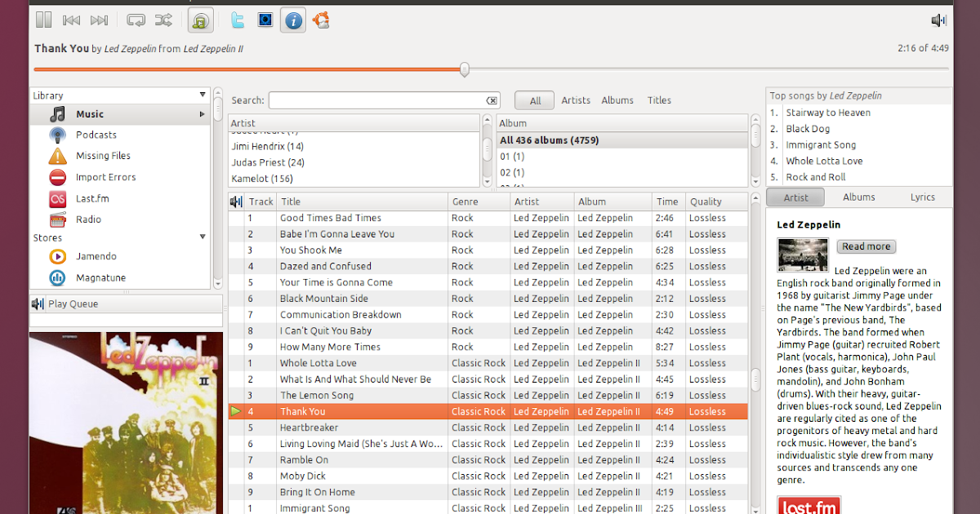Switch the search filter to Artists
Screen dimensions: 980x514
(x=576, y=100)
